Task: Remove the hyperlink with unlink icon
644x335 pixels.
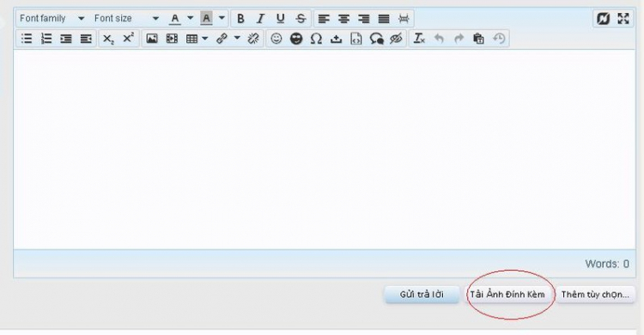Action: (x=253, y=39)
